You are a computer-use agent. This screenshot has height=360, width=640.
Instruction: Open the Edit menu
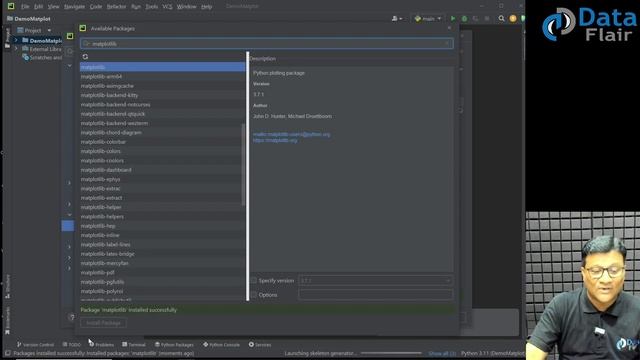click(x=38, y=7)
